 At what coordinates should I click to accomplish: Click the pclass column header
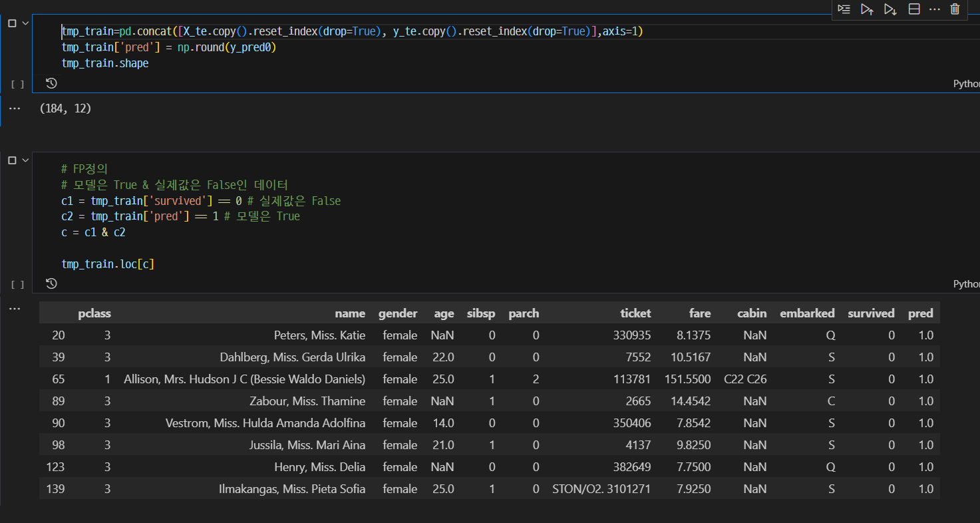tap(94, 313)
